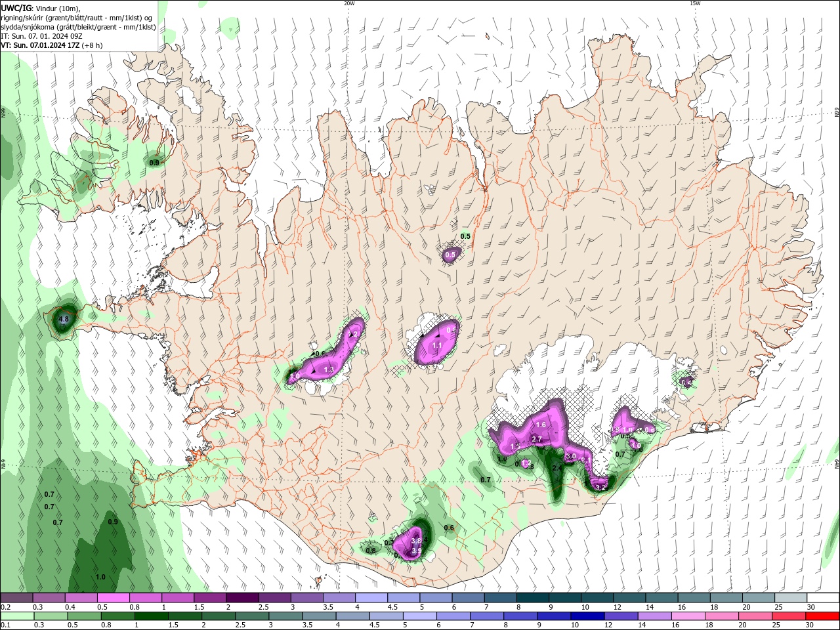The height and width of the screenshot is (630, 840).
Task: Pick the violet rain-scale swatch above the 14 label
Action: 654,616
